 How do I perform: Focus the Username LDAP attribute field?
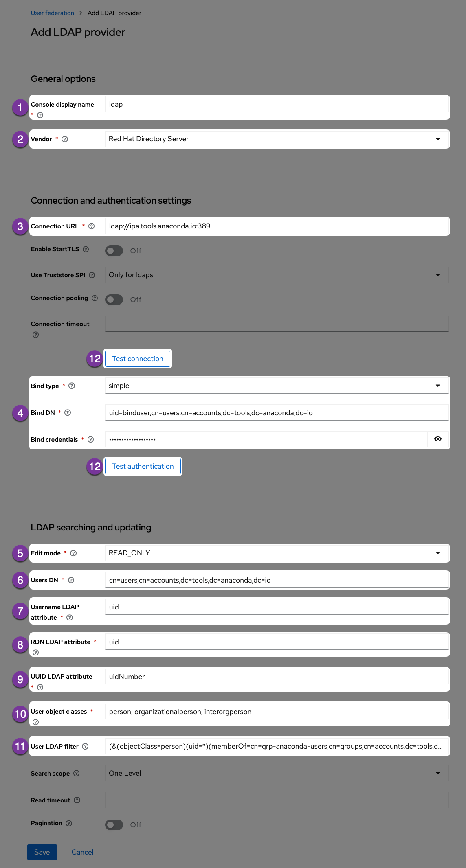(x=277, y=607)
